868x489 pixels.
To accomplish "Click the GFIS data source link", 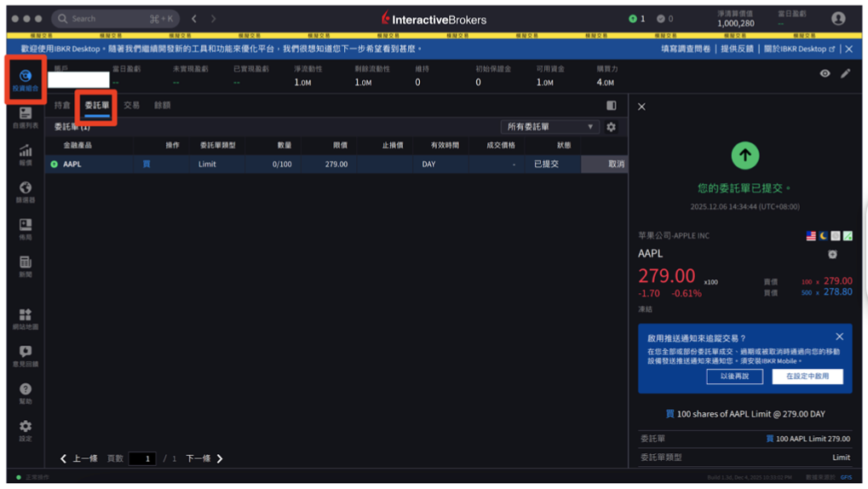I will pyautogui.click(x=847, y=477).
